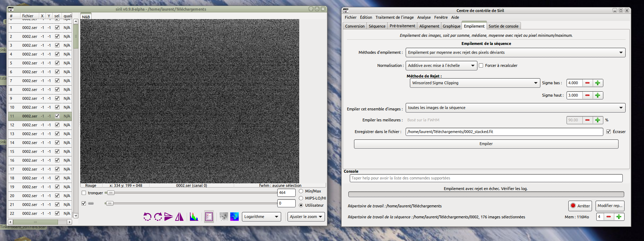Decrease the thread count with the minus icon

tap(609, 217)
